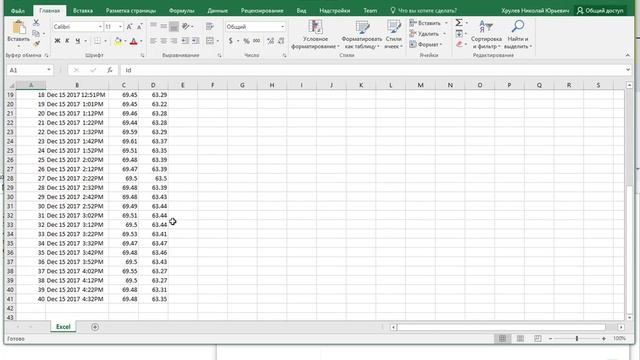Click the Format Painter brush icon
This screenshot has height=360, width=640.
point(36,43)
